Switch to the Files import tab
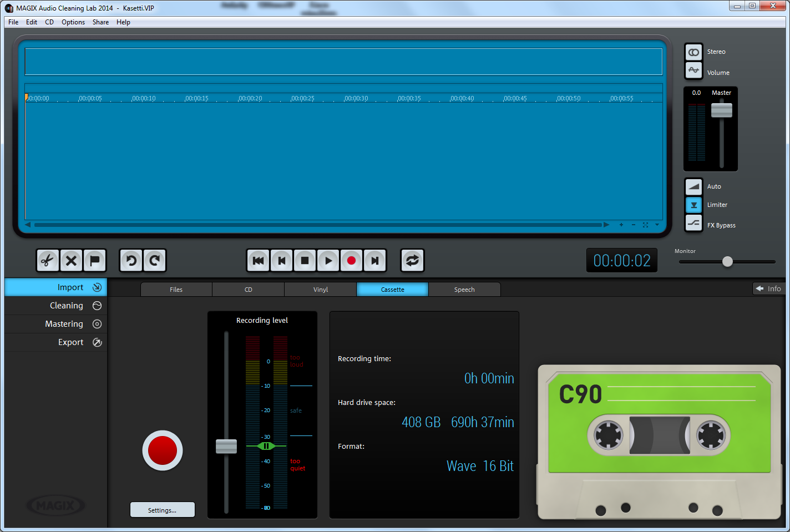The width and height of the screenshot is (790, 532). click(176, 290)
